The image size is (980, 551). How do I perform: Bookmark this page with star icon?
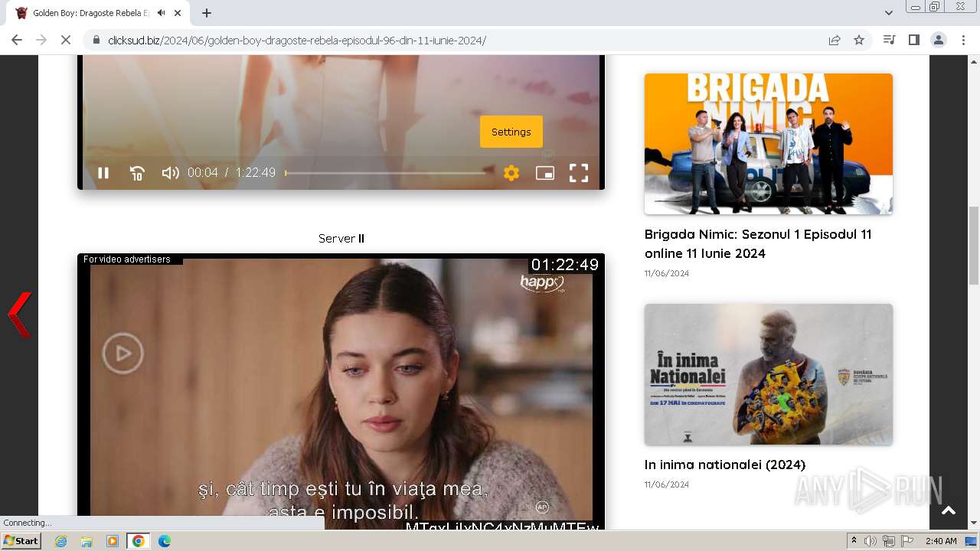859,41
